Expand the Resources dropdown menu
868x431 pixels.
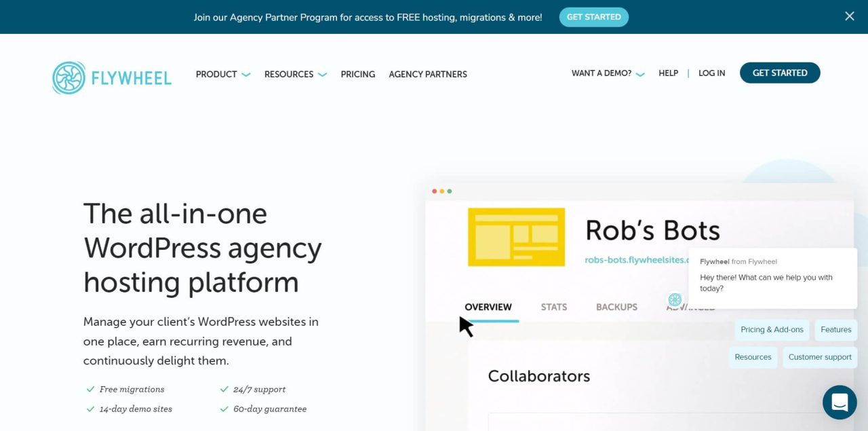(296, 75)
